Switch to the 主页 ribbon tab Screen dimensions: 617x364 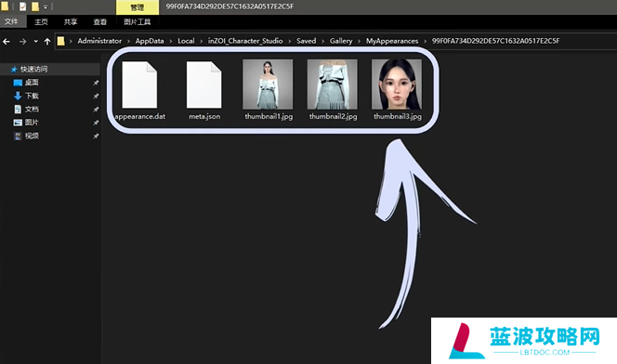pyautogui.click(x=41, y=21)
